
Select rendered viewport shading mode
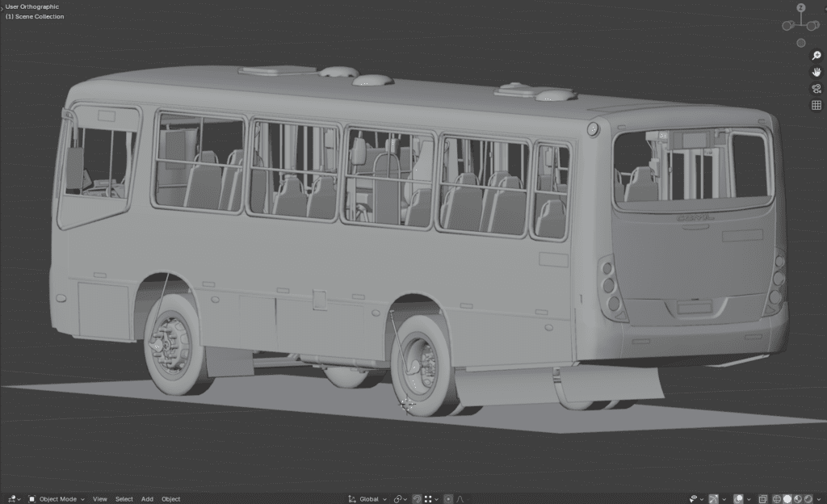(x=808, y=499)
